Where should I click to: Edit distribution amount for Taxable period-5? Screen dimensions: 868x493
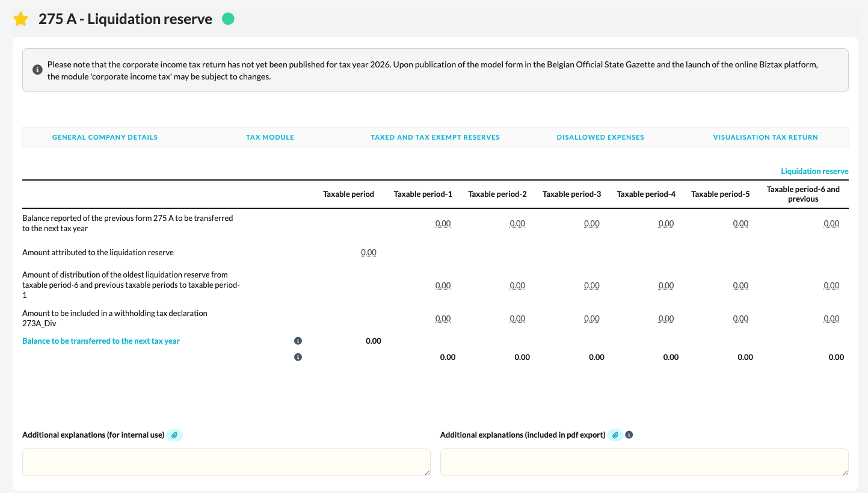740,285
